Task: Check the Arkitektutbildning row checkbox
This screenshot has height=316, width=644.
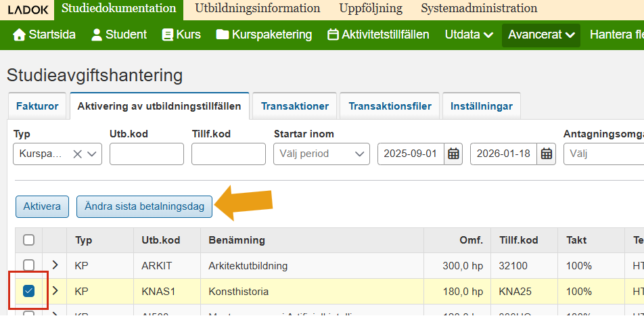Action: (28, 265)
